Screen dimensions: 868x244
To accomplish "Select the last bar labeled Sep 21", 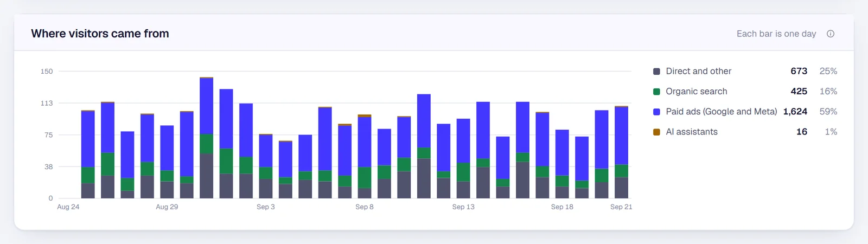I will (621, 152).
